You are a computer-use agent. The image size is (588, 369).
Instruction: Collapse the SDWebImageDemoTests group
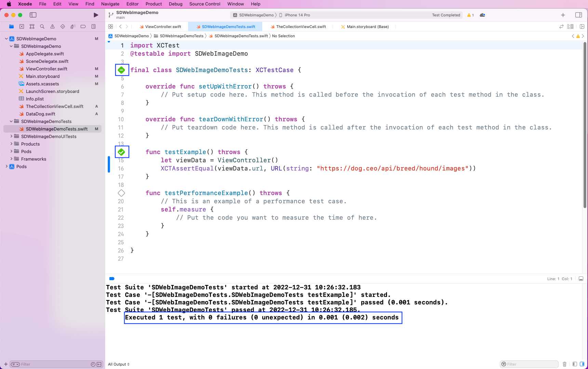[11, 121]
